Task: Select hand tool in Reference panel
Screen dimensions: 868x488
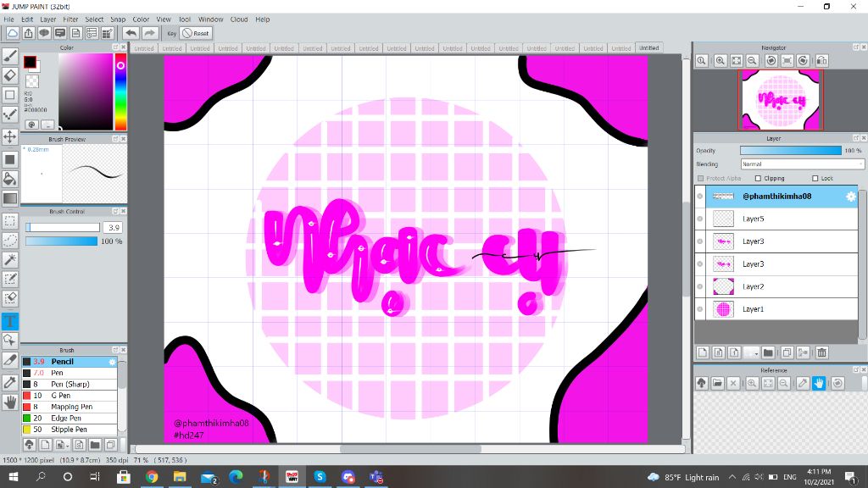Action: [819, 383]
